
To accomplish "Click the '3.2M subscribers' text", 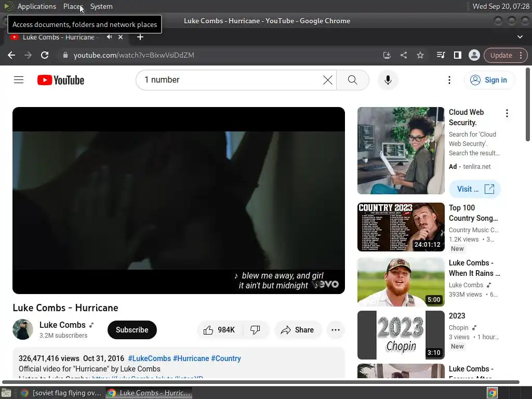I will tap(63, 336).
